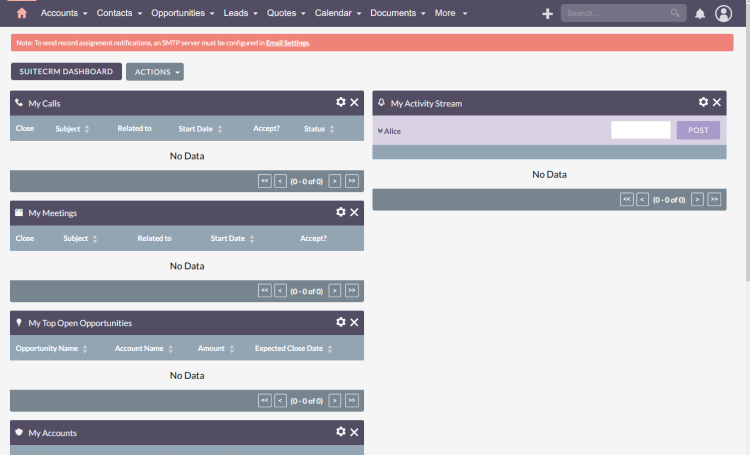The width and height of the screenshot is (750, 455).
Task: Close the My Calls dashlet
Action: tap(354, 102)
